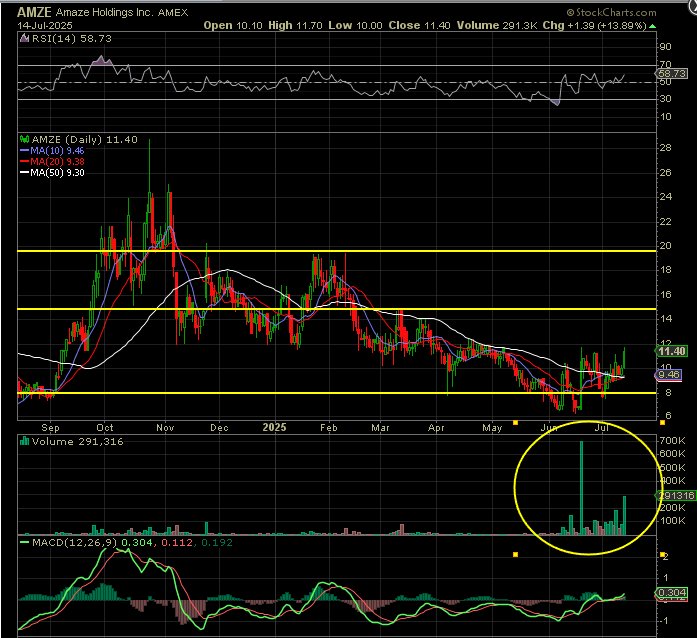
Task: Click the MA(10) 9.46 legend text
Action: pos(57,151)
